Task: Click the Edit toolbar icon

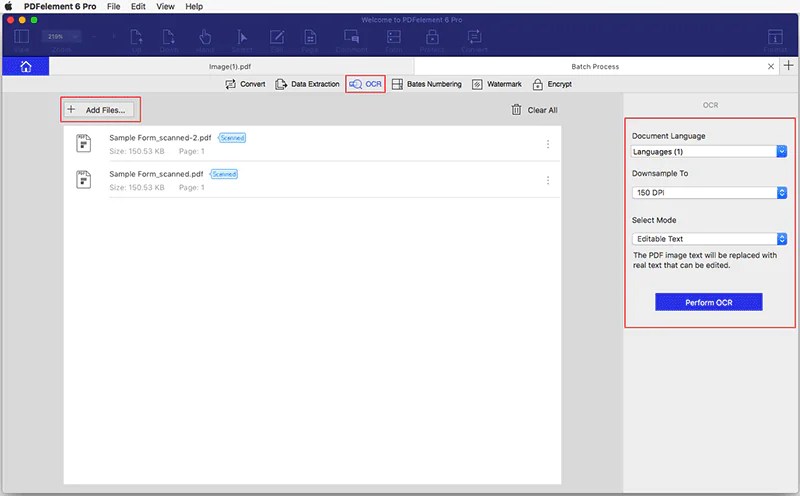Action: [x=277, y=37]
